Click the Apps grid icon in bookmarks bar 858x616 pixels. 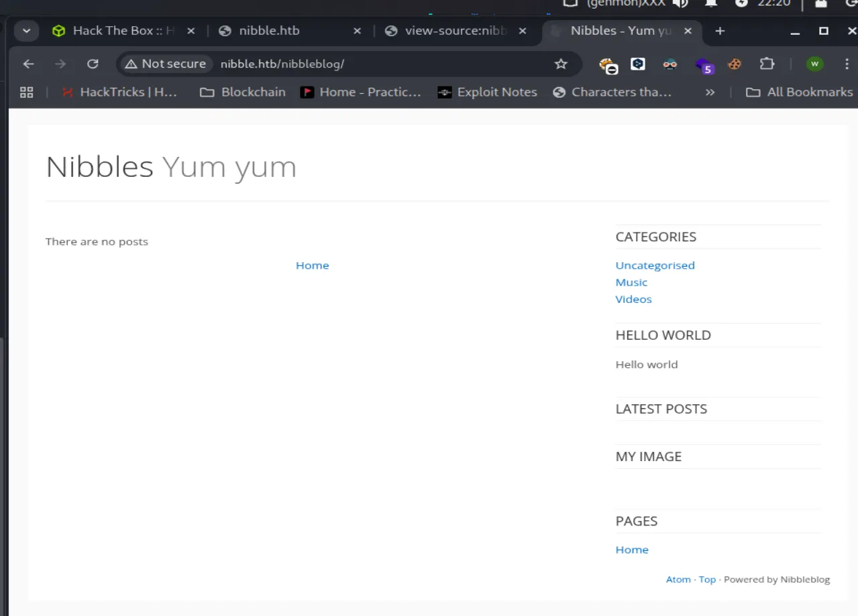pos(27,93)
